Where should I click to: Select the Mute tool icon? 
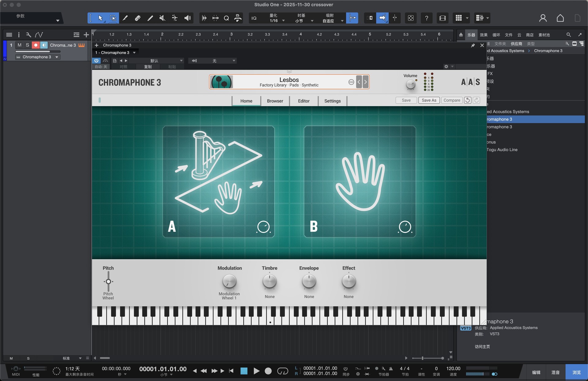162,18
